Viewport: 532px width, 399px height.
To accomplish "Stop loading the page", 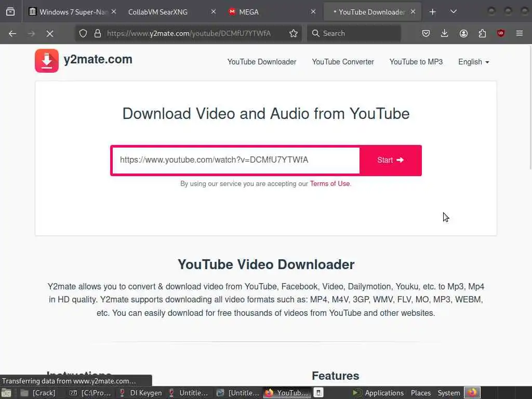I will tap(50, 33).
